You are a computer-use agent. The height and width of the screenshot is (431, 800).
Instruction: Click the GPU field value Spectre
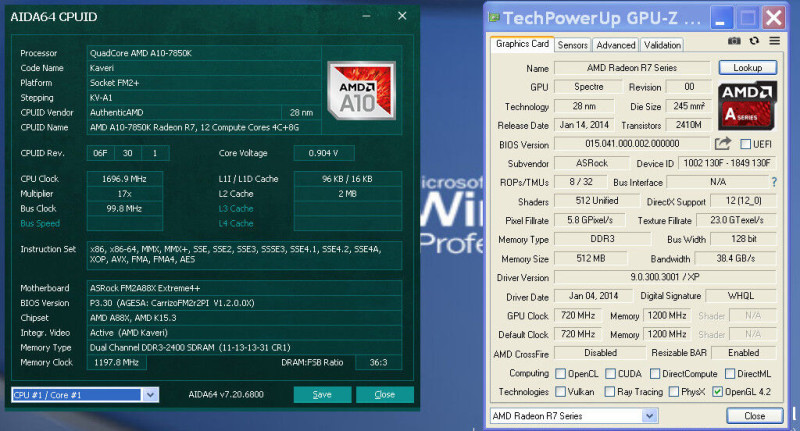pyautogui.click(x=588, y=87)
